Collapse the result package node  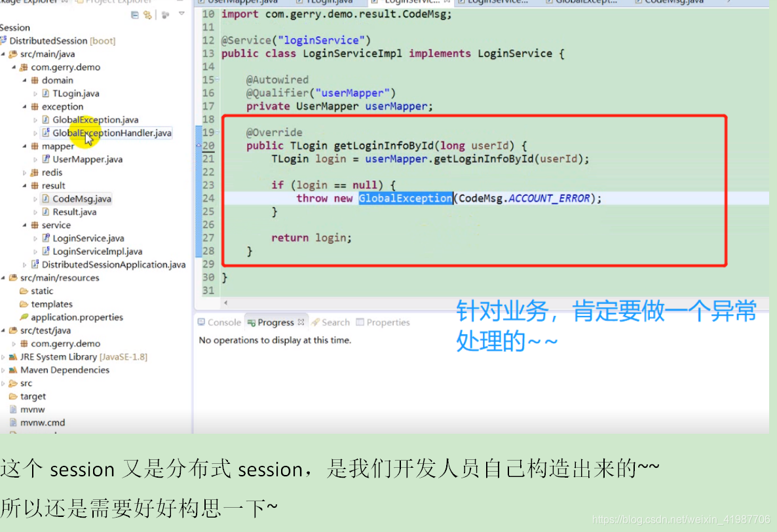click(24, 186)
